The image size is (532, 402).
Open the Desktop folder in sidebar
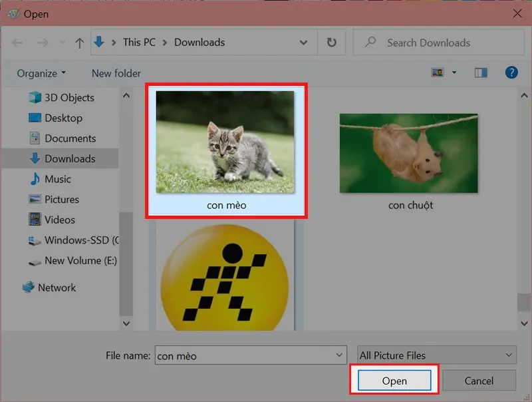pyautogui.click(x=63, y=118)
